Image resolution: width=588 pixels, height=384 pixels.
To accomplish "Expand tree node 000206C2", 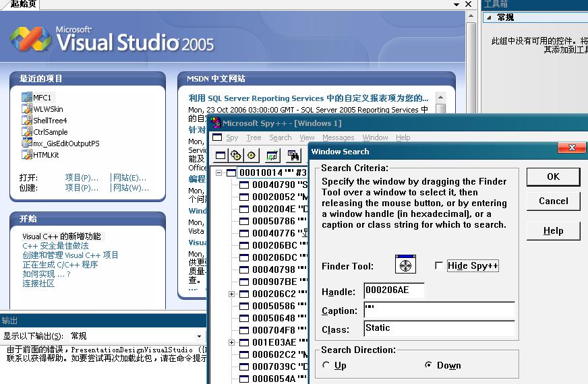I will (x=231, y=294).
